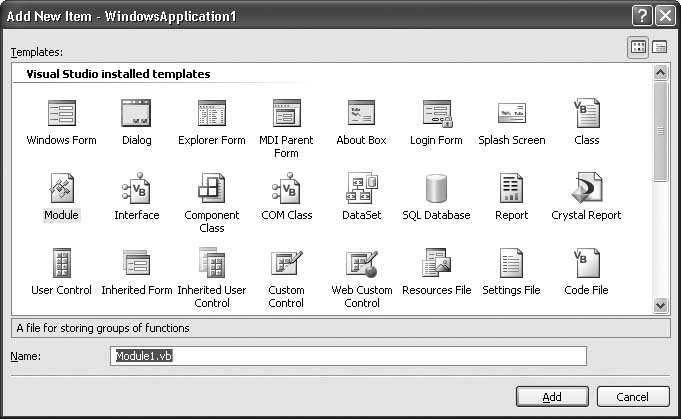Select the Login Form template
Screen dimensions: 681x419
pos(436,114)
